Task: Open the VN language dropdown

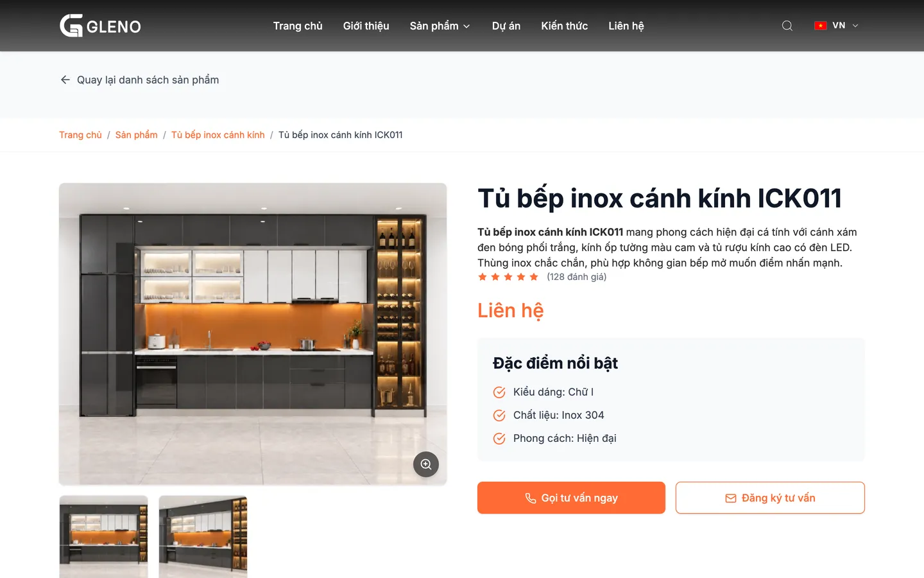Action: tap(836, 26)
